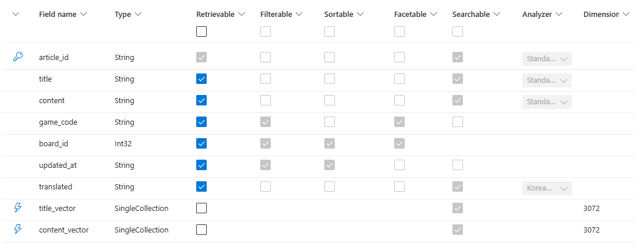This screenshot has height=250, width=644.
Task: Expand the leftmost column header chevron
Action: pyautogui.click(x=16, y=15)
